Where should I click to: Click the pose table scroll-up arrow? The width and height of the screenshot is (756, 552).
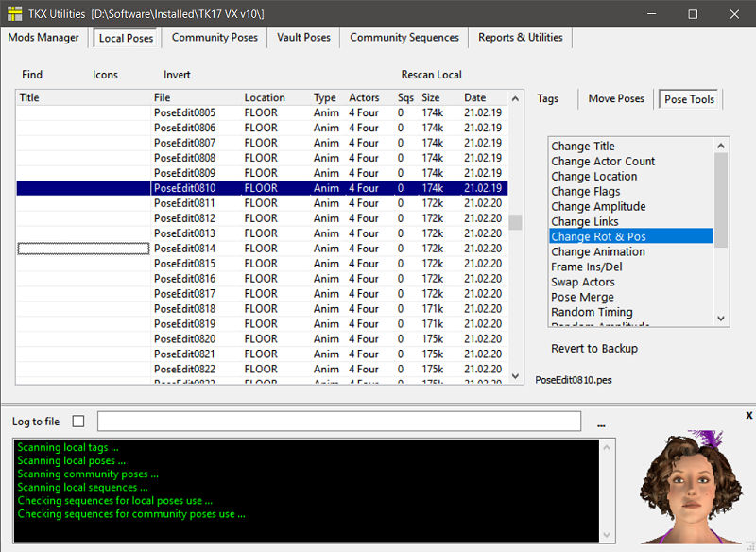point(515,99)
